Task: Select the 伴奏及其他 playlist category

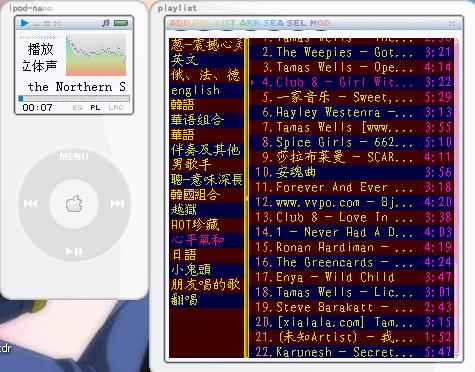Action: [x=207, y=150]
